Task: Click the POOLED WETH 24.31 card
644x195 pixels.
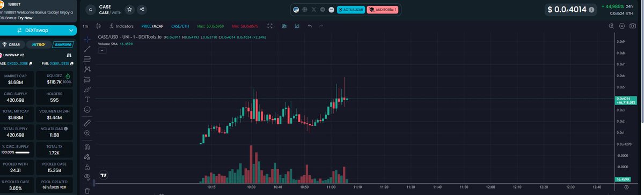Action: [16, 168]
